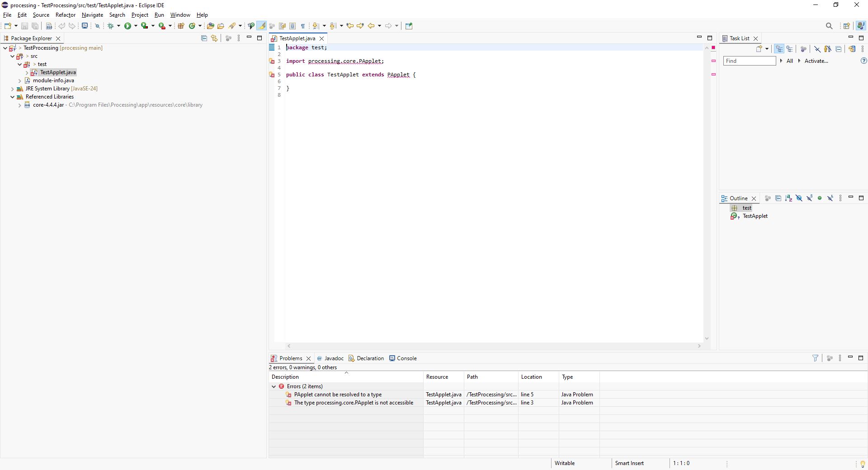Click the editor horizontal scrollbar
The height and width of the screenshot is (470, 868).
[494, 346]
